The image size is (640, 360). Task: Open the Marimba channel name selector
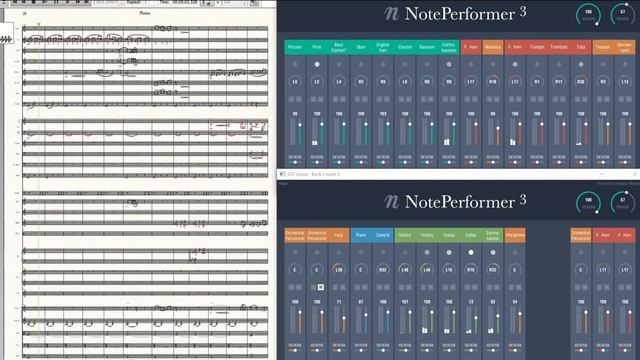coord(493,47)
